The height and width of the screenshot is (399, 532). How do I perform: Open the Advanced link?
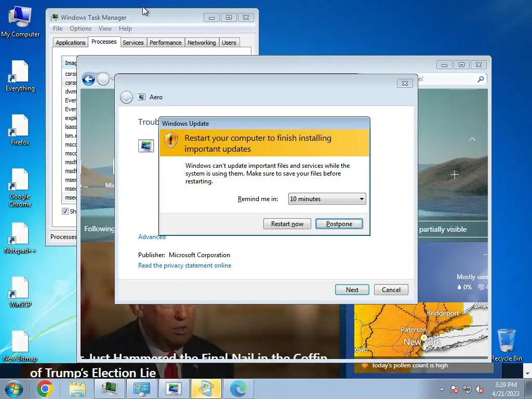[152, 237]
